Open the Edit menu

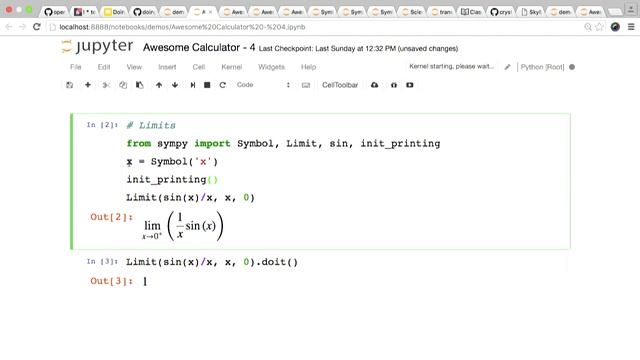click(104, 67)
